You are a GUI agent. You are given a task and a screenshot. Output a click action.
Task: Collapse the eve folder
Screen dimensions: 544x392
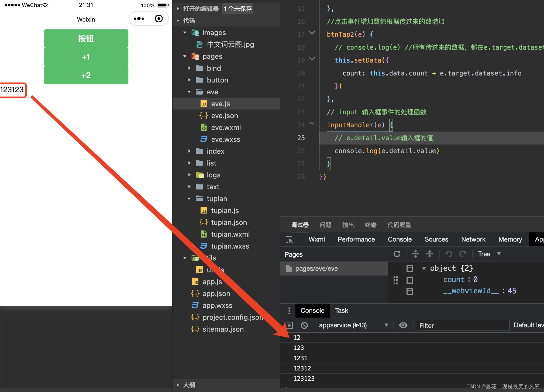[x=190, y=92]
